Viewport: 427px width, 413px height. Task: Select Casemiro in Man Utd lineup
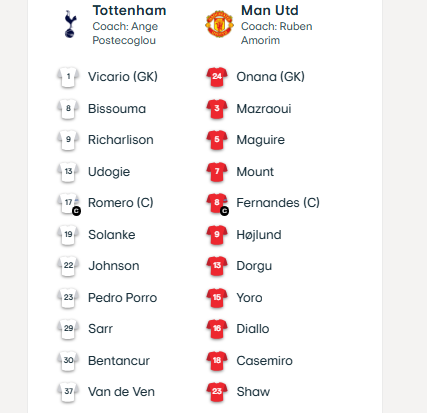264,361
